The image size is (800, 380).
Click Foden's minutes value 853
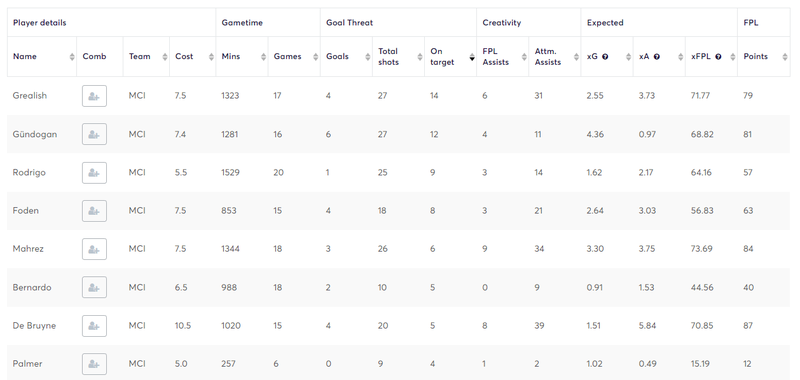click(229, 211)
